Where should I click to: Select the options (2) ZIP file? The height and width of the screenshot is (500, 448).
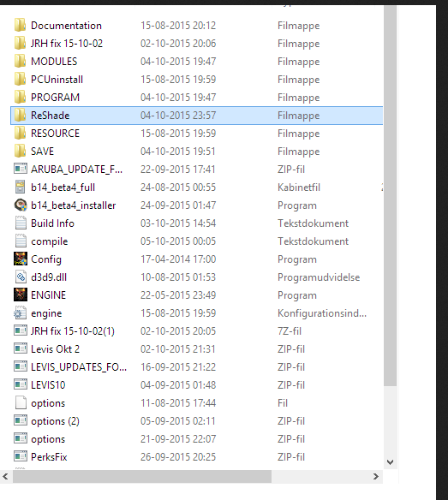(x=55, y=421)
